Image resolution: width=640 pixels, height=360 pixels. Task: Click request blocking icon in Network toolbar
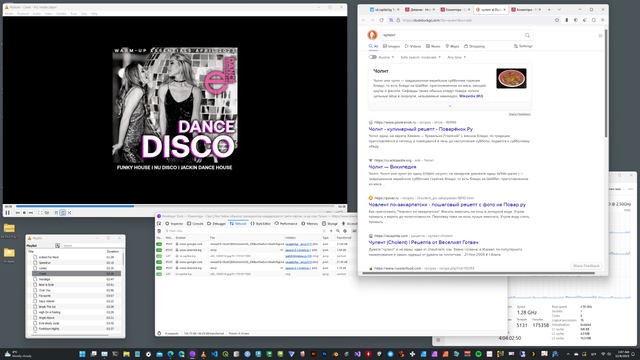345,231
